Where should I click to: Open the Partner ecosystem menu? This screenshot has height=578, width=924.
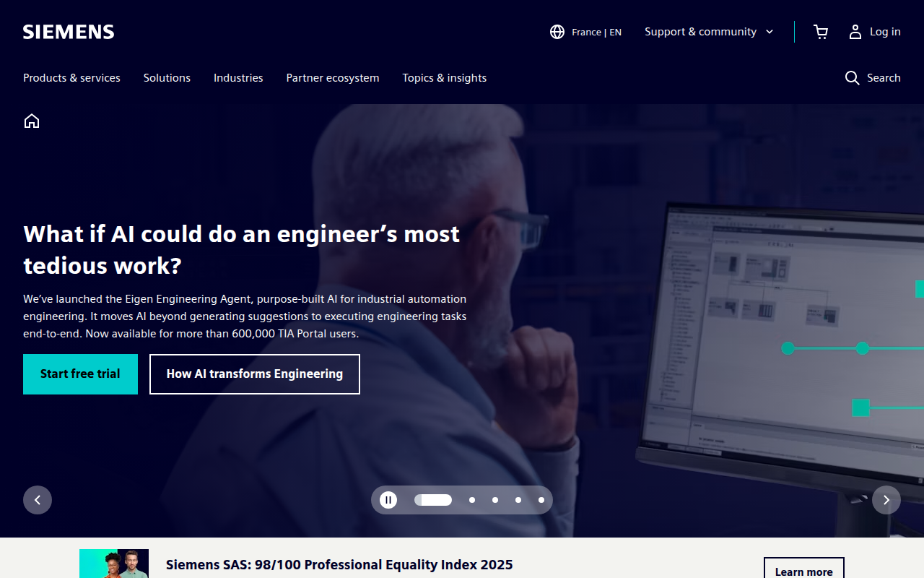pyautogui.click(x=333, y=78)
